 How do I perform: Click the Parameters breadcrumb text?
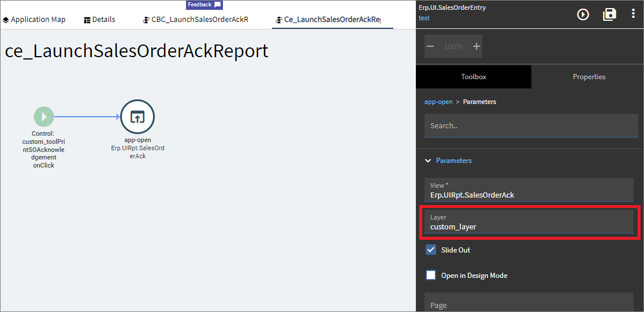(x=479, y=102)
